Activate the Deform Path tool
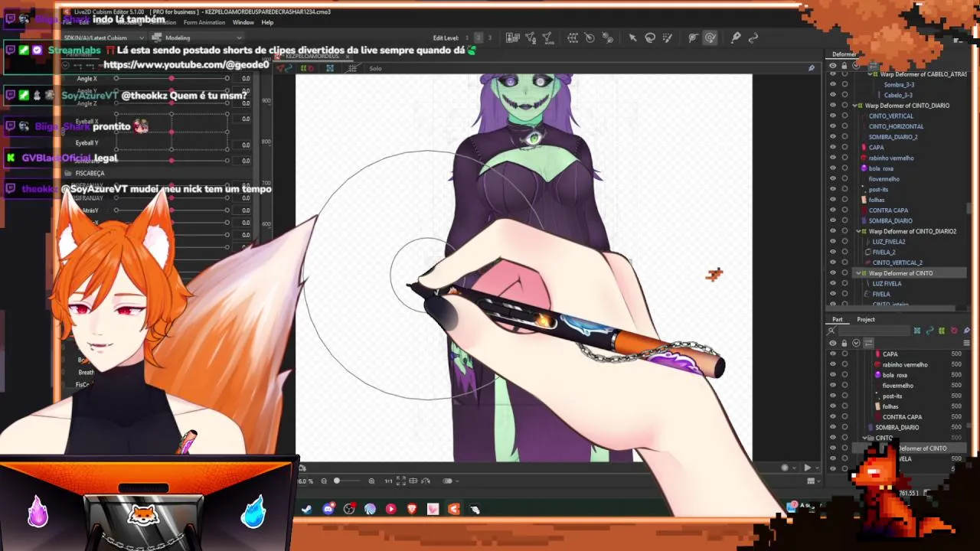980x551 pixels. 693,37
